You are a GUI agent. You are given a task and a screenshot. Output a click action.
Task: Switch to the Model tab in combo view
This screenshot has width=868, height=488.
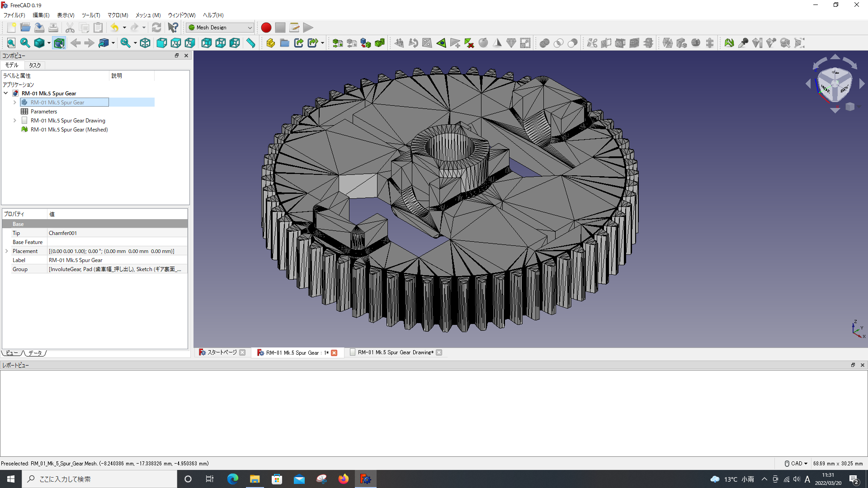[x=11, y=65]
